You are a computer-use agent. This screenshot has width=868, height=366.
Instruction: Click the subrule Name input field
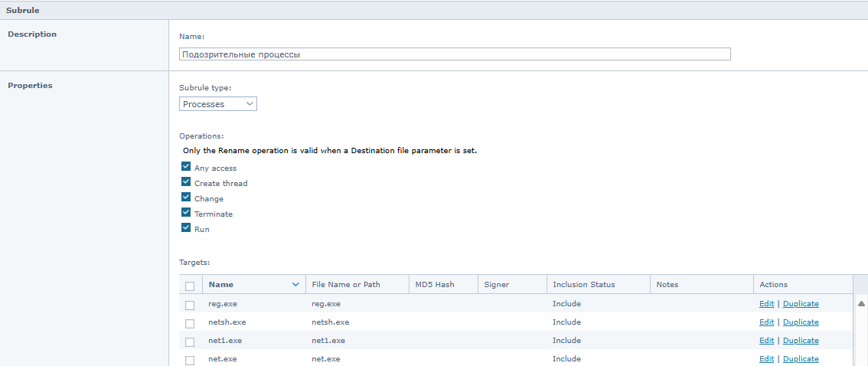point(455,54)
